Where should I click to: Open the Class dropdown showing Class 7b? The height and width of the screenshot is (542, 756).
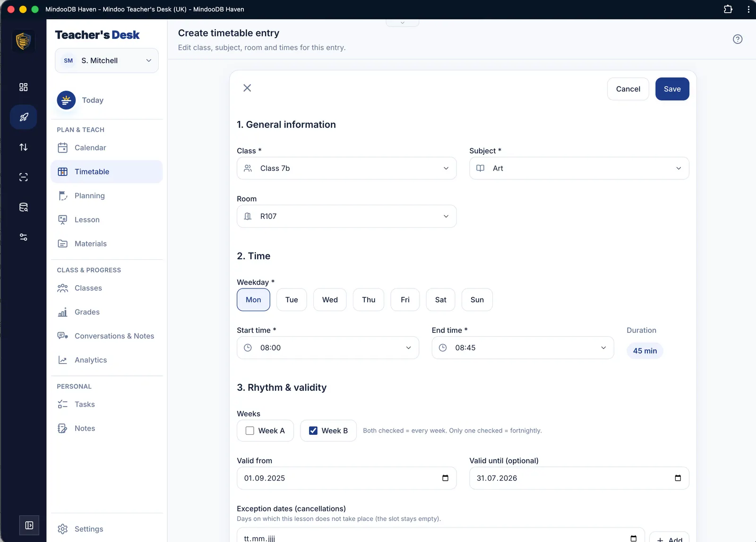click(x=347, y=168)
